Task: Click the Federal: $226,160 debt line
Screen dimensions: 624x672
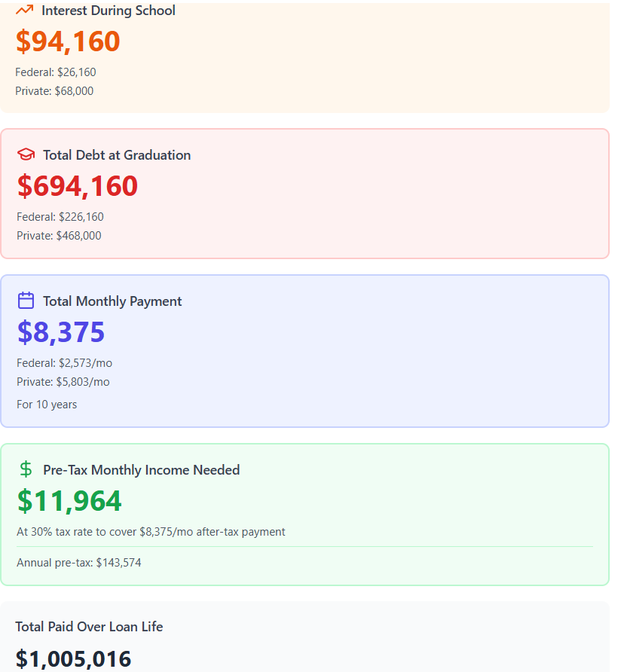Action: point(60,217)
